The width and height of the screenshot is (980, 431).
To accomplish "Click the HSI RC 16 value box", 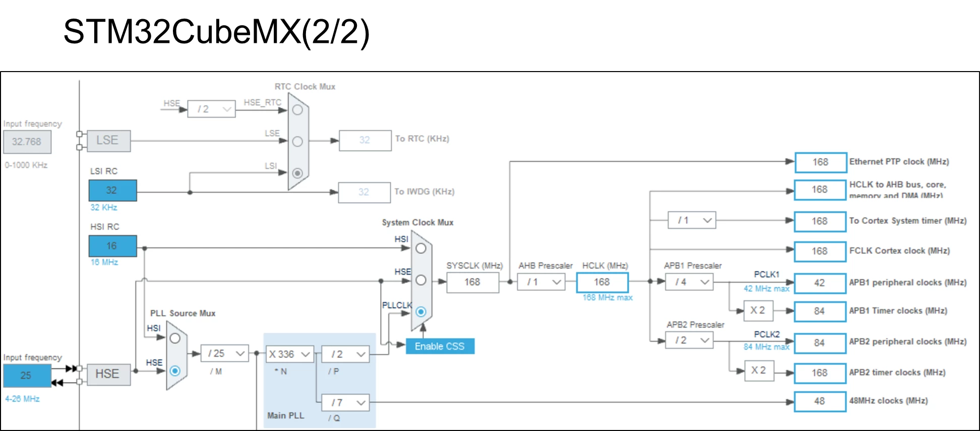I will (x=113, y=246).
